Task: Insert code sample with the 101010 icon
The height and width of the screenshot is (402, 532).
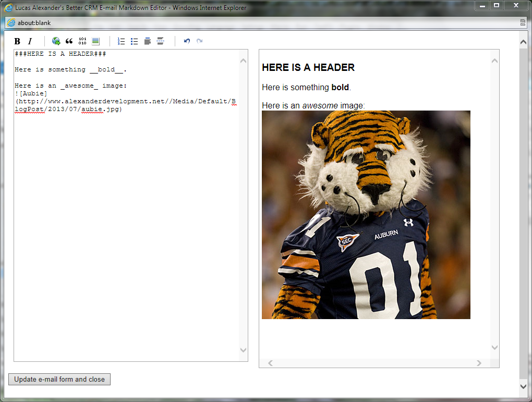Action: click(82, 41)
